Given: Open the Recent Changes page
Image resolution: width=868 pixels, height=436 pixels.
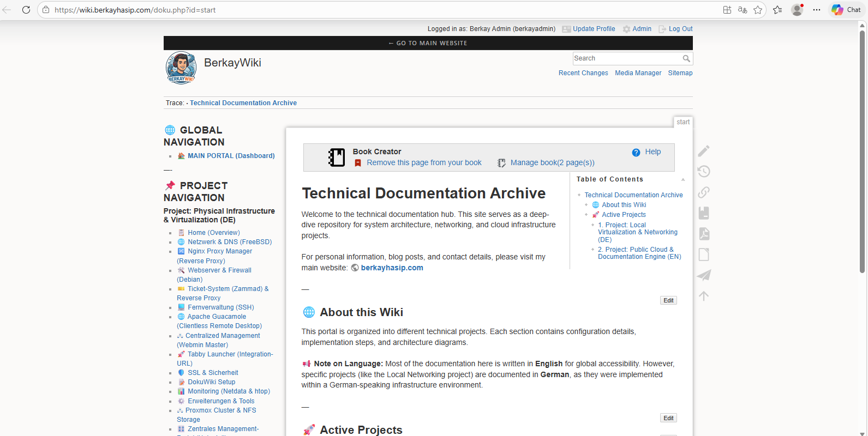Looking at the screenshot, I should pyautogui.click(x=583, y=73).
